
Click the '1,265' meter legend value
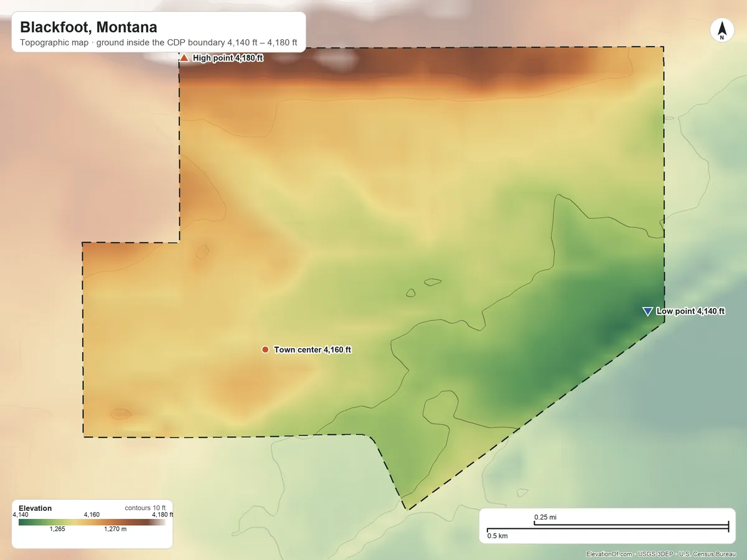tap(57, 530)
